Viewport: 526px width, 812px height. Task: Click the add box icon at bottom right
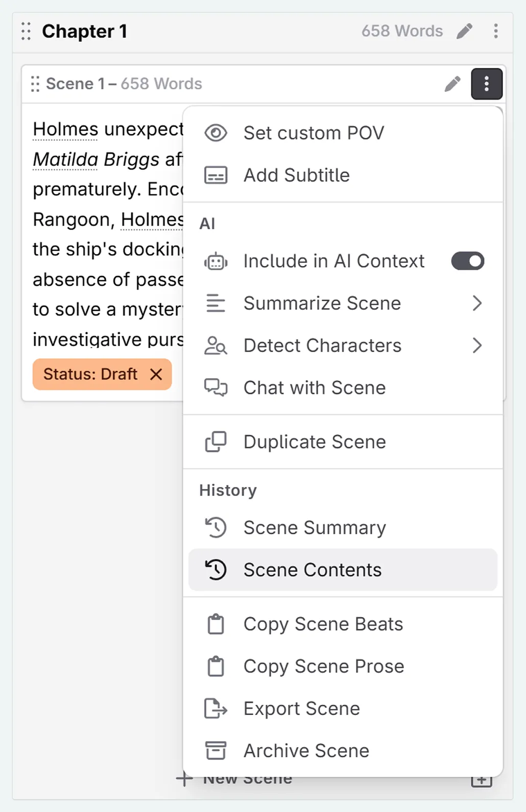click(481, 781)
